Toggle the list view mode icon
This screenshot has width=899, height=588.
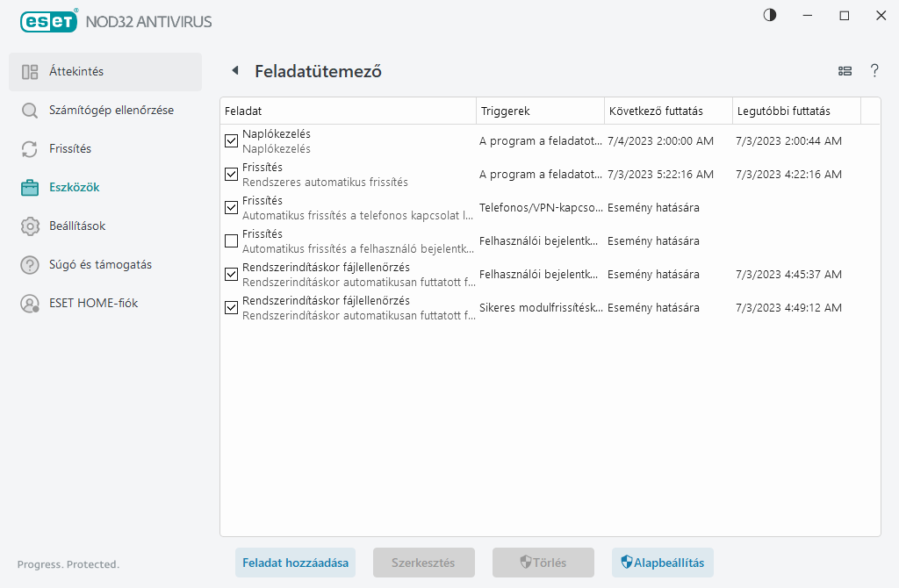pos(845,71)
